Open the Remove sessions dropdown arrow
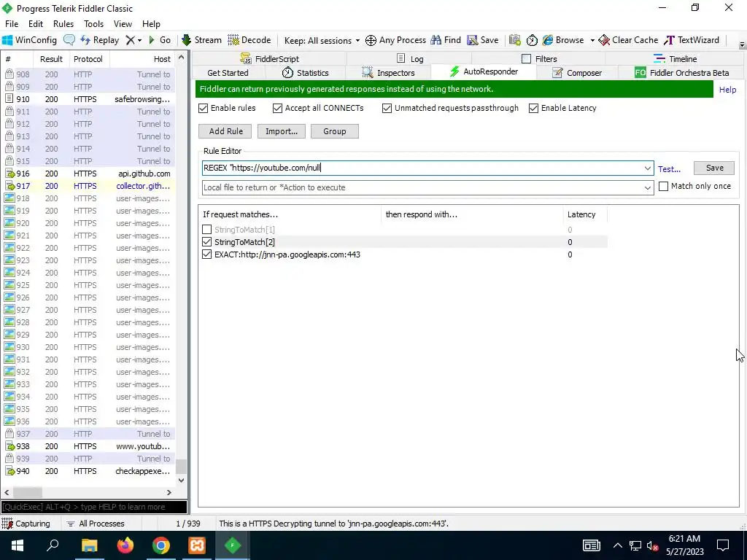Screen dimensions: 747x560 (x=139, y=41)
